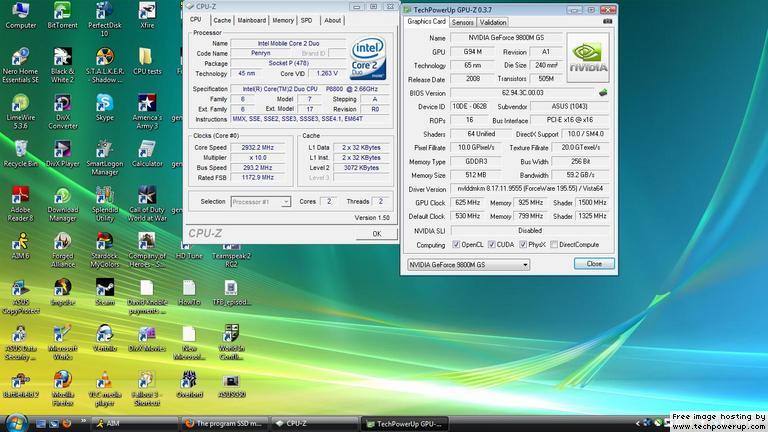This screenshot has width=768, height=432.
Task: Toggle the CUDA checkbox
Action: tap(491, 244)
